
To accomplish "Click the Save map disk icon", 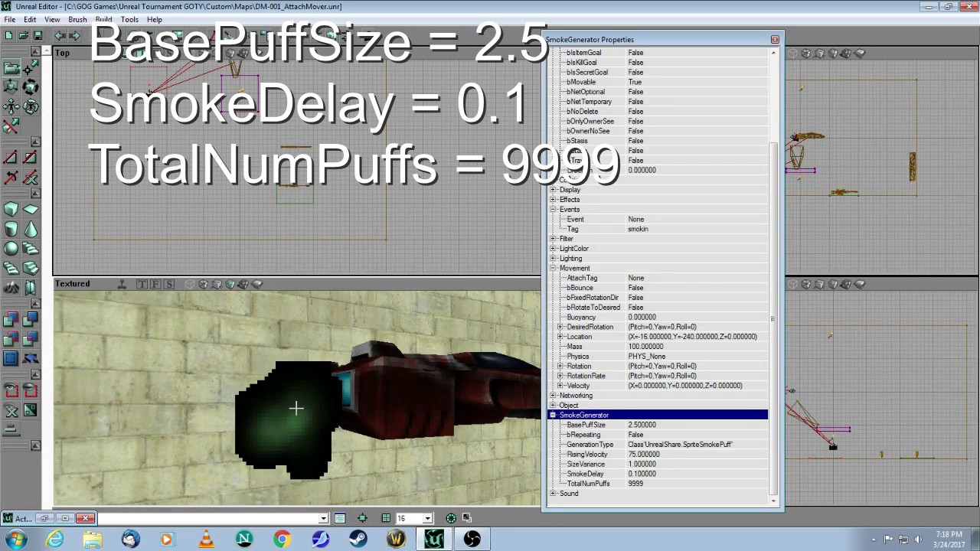I will pyautogui.click(x=37, y=35).
